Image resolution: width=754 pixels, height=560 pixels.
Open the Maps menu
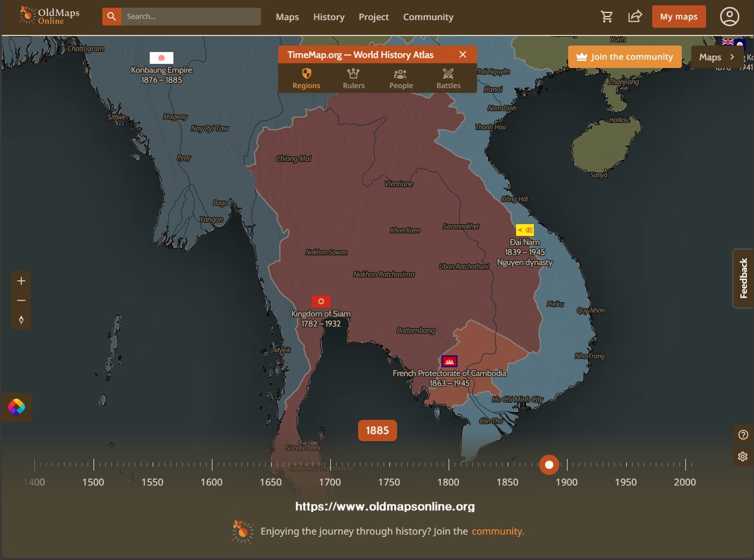pos(287,17)
